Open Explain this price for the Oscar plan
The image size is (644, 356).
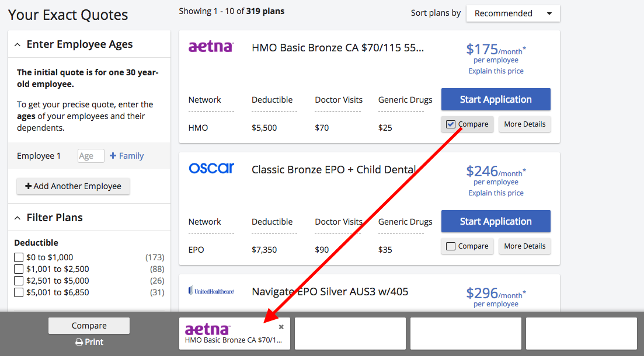coord(496,193)
